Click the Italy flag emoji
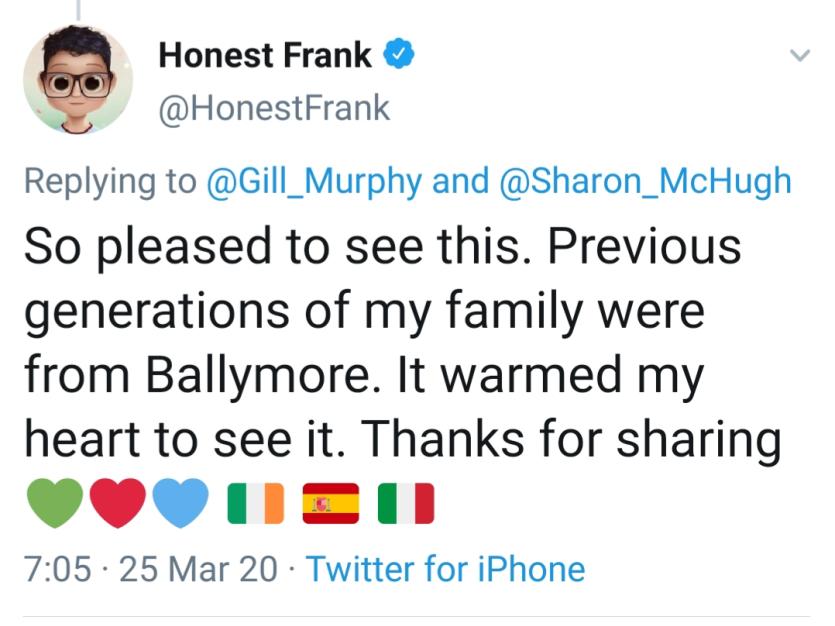This screenshot has width=835, height=626. pos(406,503)
